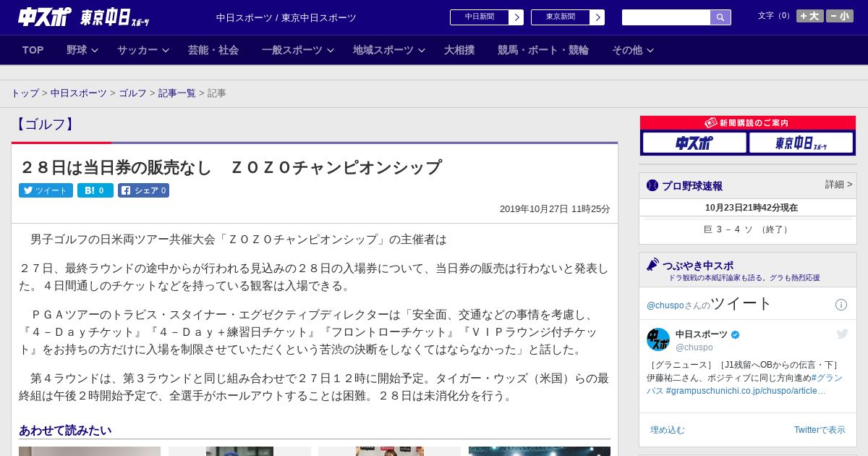Increase text size with ＋大 button
This screenshot has width=868, height=456.
click(x=810, y=16)
